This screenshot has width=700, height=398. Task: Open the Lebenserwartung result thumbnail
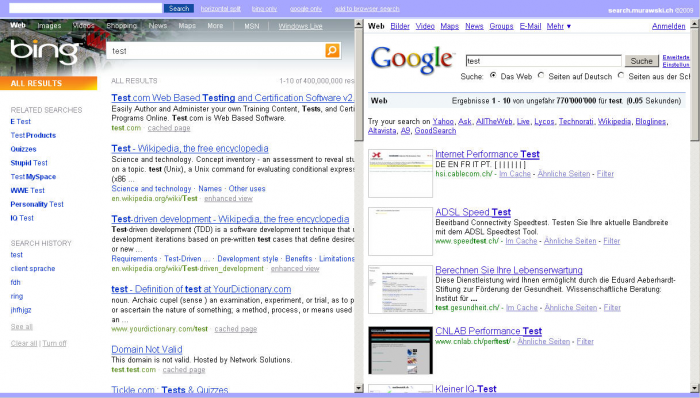click(x=400, y=290)
